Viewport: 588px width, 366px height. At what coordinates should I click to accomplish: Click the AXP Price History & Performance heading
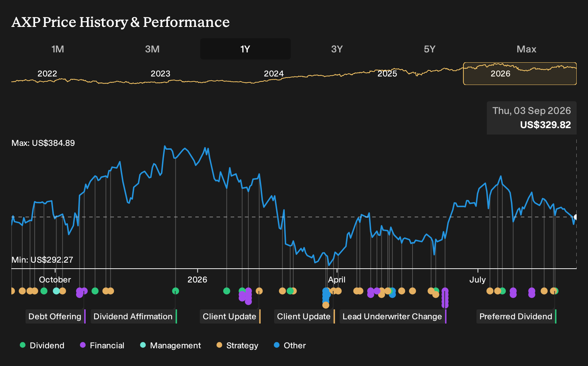[121, 22]
